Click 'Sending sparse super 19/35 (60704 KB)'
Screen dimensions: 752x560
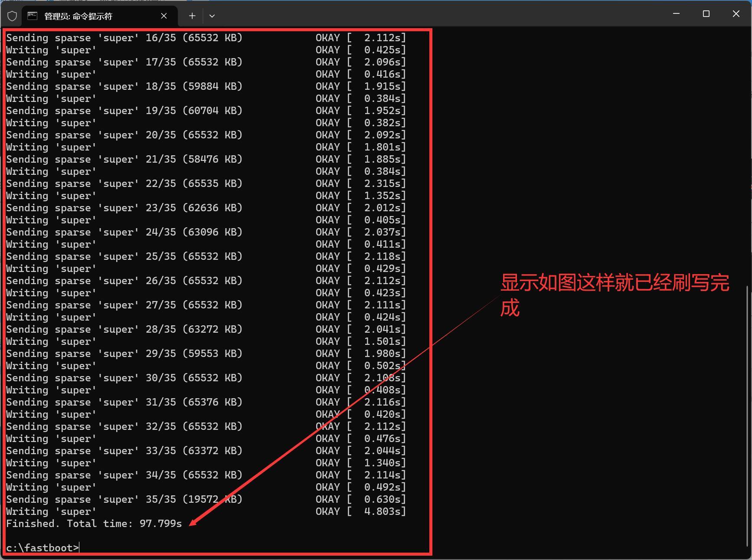[x=124, y=111]
